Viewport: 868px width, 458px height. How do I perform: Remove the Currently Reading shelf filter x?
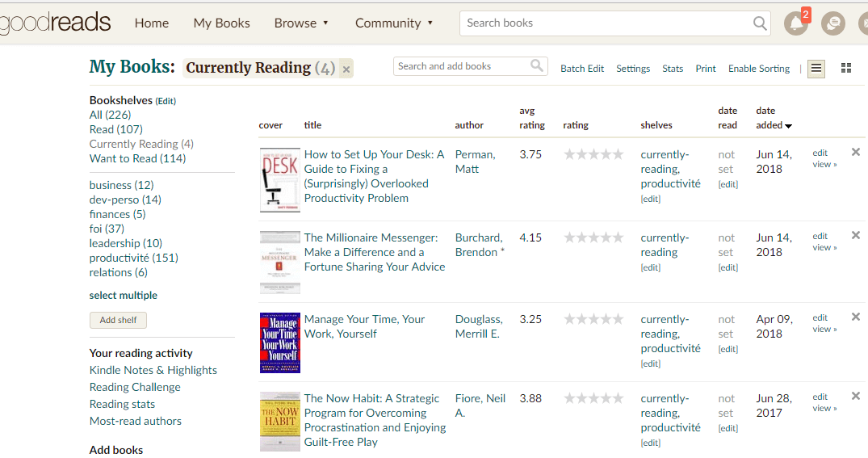point(346,69)
